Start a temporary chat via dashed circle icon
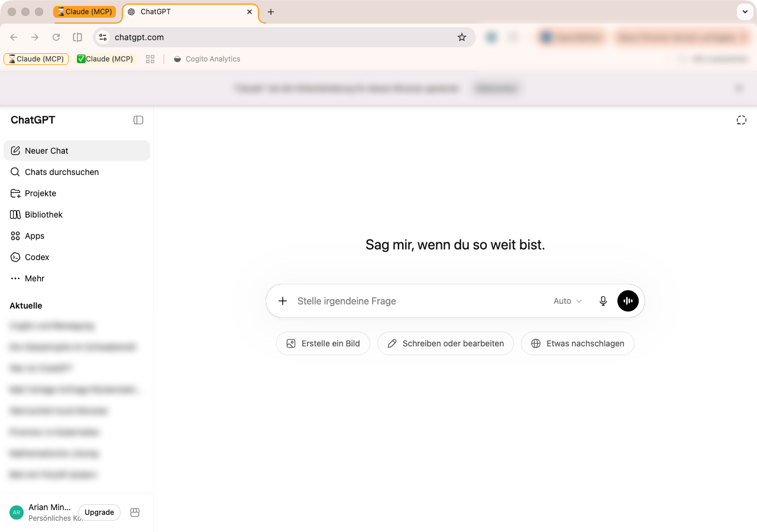This screenshot has height=532, width=757. click(x=741, y=120)
